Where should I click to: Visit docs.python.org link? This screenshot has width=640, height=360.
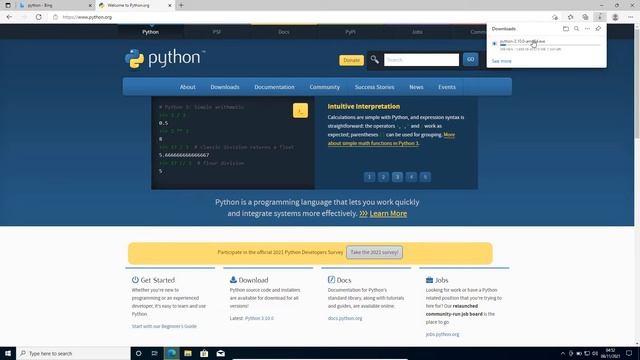pyautogui.click(x=345, y=318)
